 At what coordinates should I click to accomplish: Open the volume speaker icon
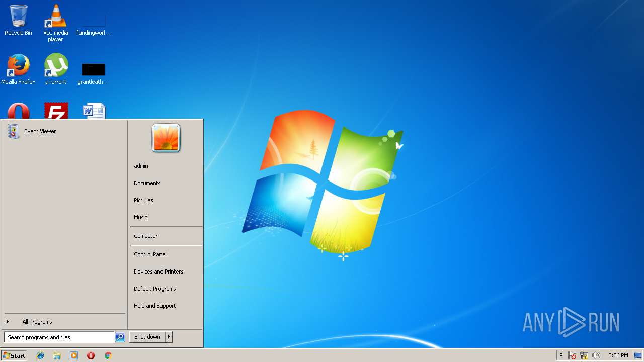point(596,355)
